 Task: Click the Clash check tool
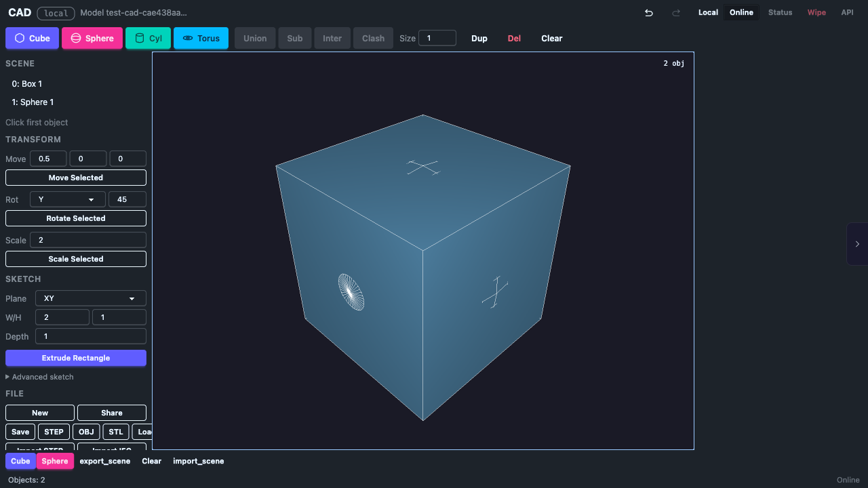click(373, 38)
